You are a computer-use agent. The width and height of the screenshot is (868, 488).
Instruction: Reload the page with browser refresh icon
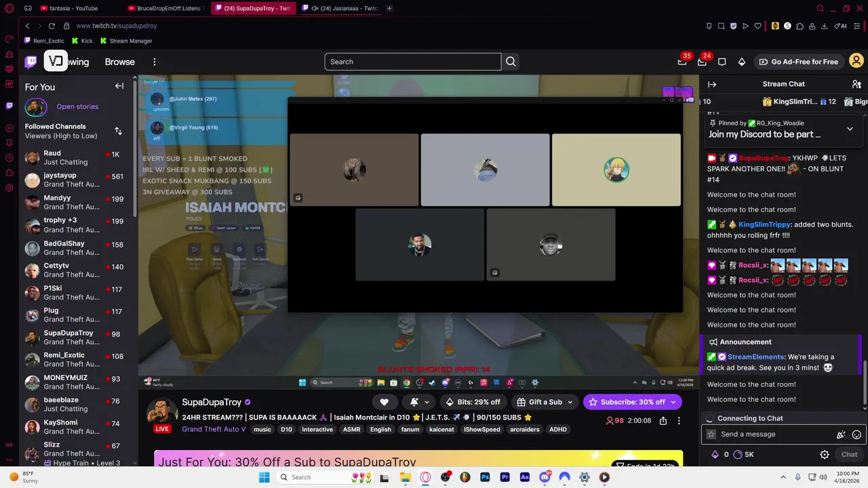pos(52,26)
